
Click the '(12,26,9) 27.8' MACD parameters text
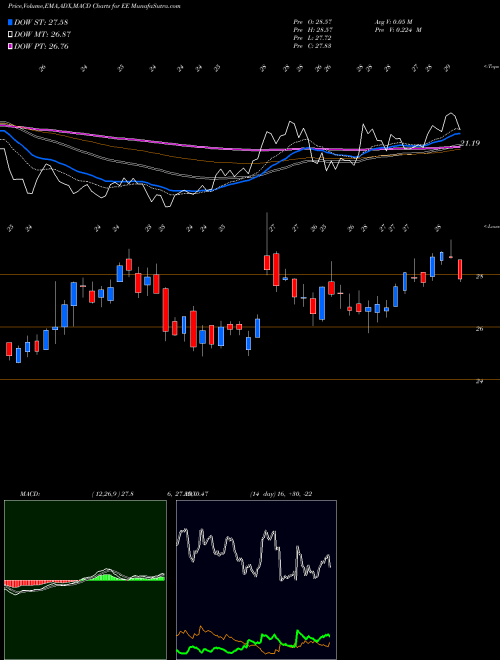click(x=112, y=493)
